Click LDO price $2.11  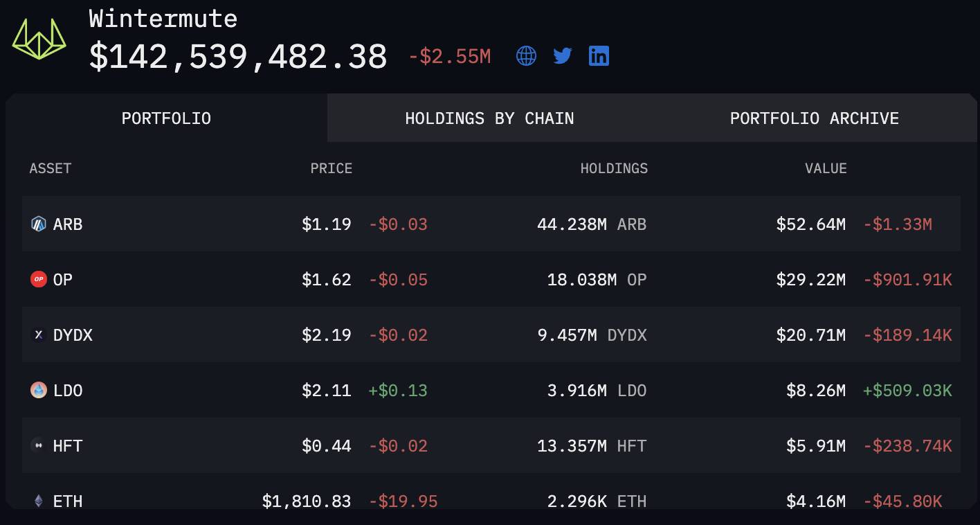(x=327, y=391)
